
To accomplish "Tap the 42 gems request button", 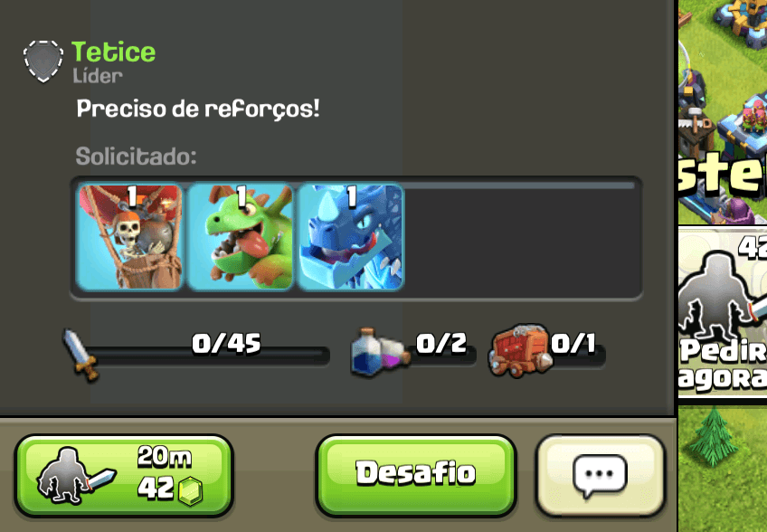I will (x=124, y=475).
